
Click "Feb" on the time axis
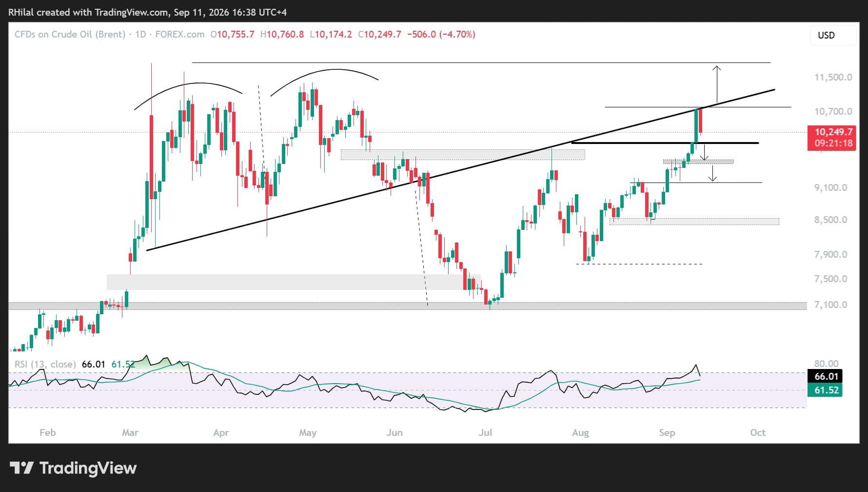48,432
